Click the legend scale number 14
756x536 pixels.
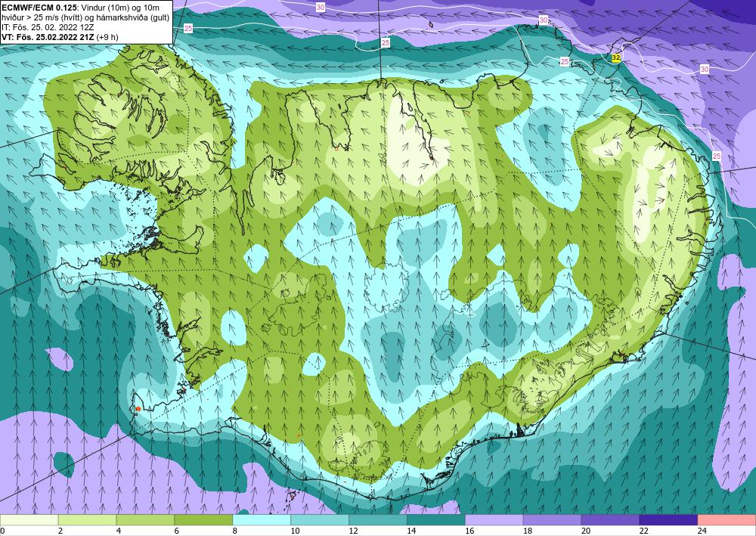(411, 531)
